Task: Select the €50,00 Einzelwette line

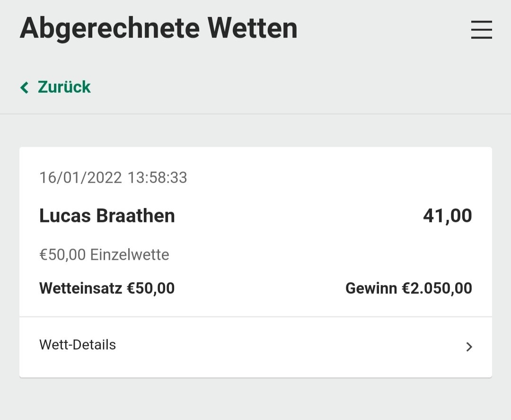Action: (x=104, y=255)
